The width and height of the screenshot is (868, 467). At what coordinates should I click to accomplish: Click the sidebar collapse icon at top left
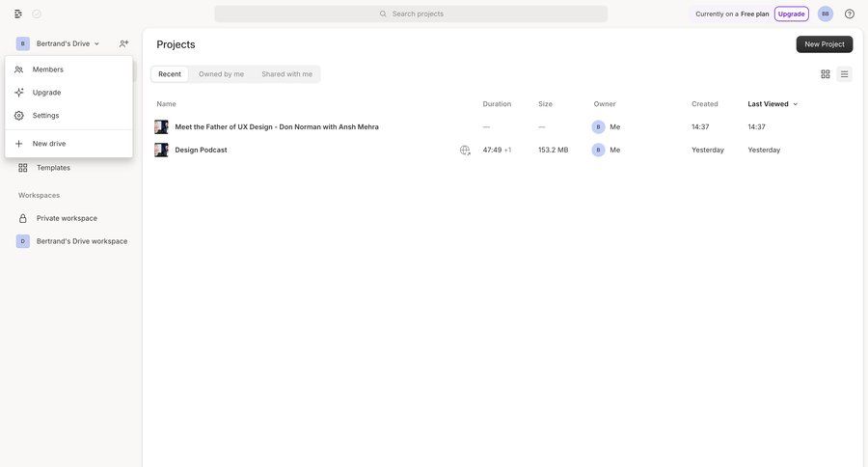pyautogui.click(x=18, y=14)
